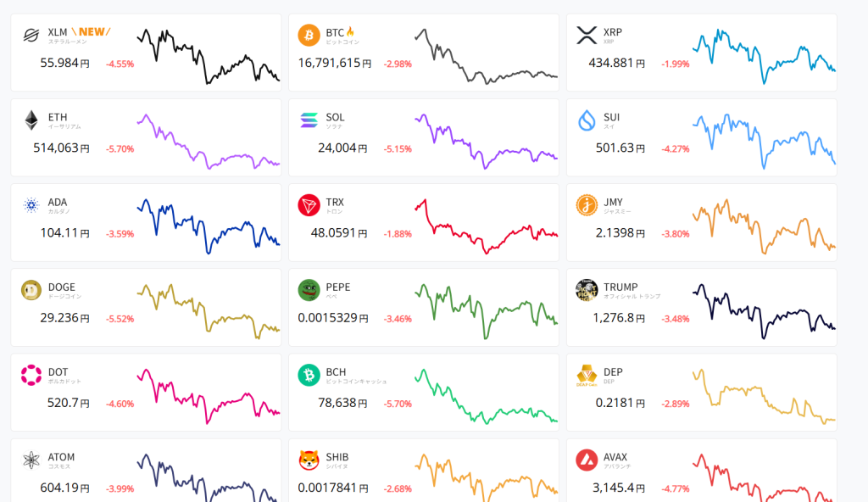Click the BTC price 16,791,615 yen
The height and width of the screenshot is (502, 868).
click(334, 64)
